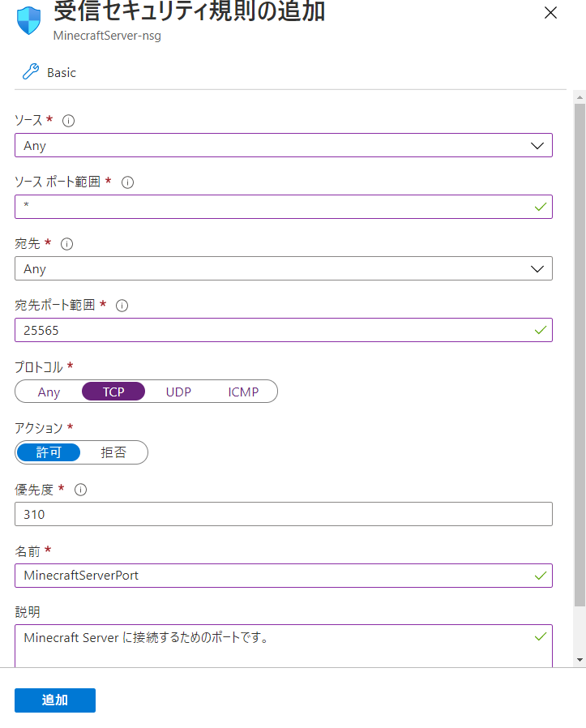Image resolution: width=586 pixels, height=728 pixels.
Task: Click the shield icon at dialog top
Action: 29,17
